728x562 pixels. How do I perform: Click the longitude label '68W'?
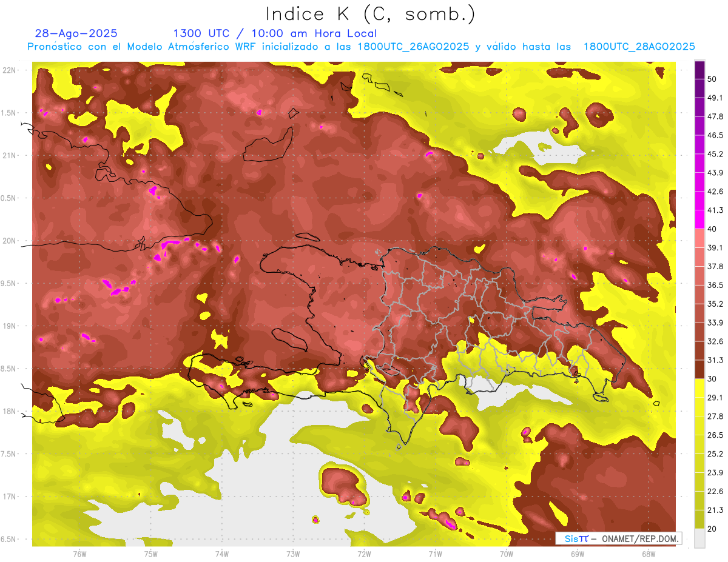(x=649, y=554)
